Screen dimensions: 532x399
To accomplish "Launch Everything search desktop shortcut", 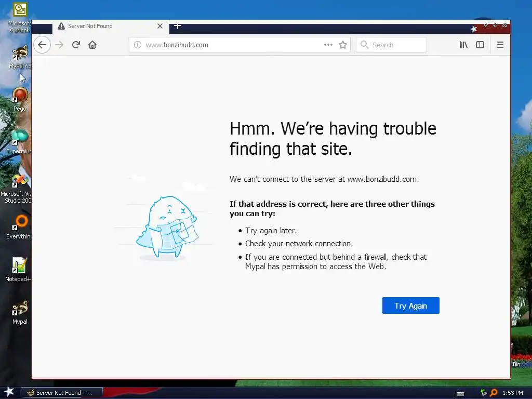I will coord(19,227).
